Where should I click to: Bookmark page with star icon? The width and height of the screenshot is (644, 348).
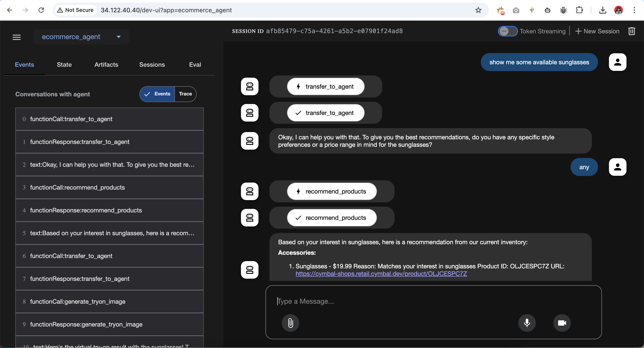pyautogui.click(x=478, y=10)
